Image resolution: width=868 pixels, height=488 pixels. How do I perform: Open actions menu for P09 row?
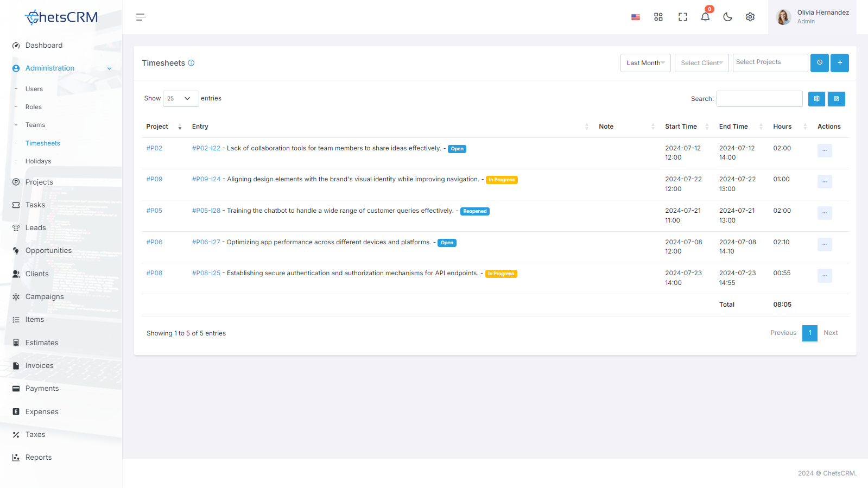point(825,182)
